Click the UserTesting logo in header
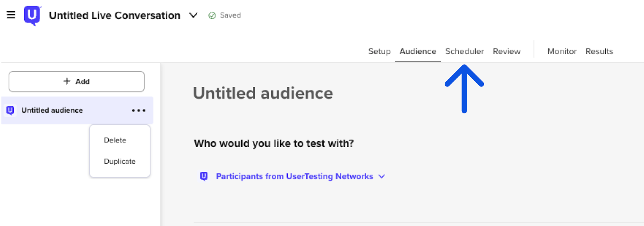Screen dimensions: 644x226 pyautogui.click(x=32, y=15)
